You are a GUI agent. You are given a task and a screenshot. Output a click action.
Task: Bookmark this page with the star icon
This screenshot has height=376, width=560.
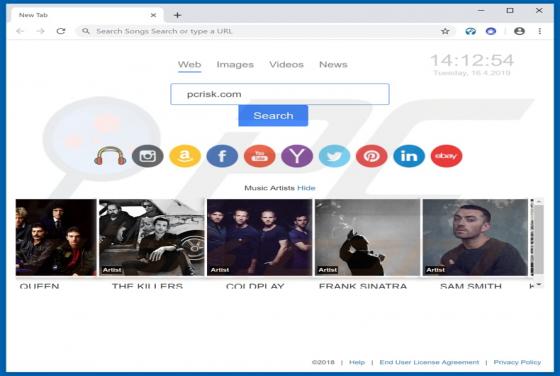tap(445, 31)
